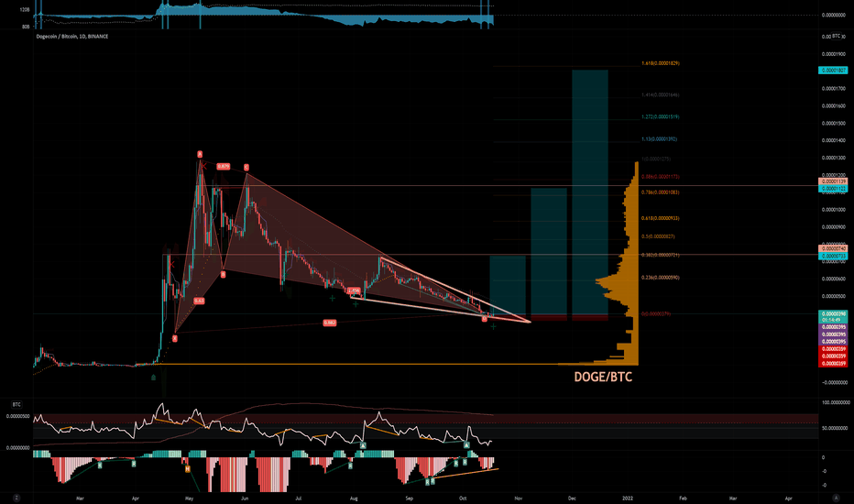The height and width of the screenshot is (504, 854).
Task: Select the B point label of harmonic pattern
Action: click(223, 275)
